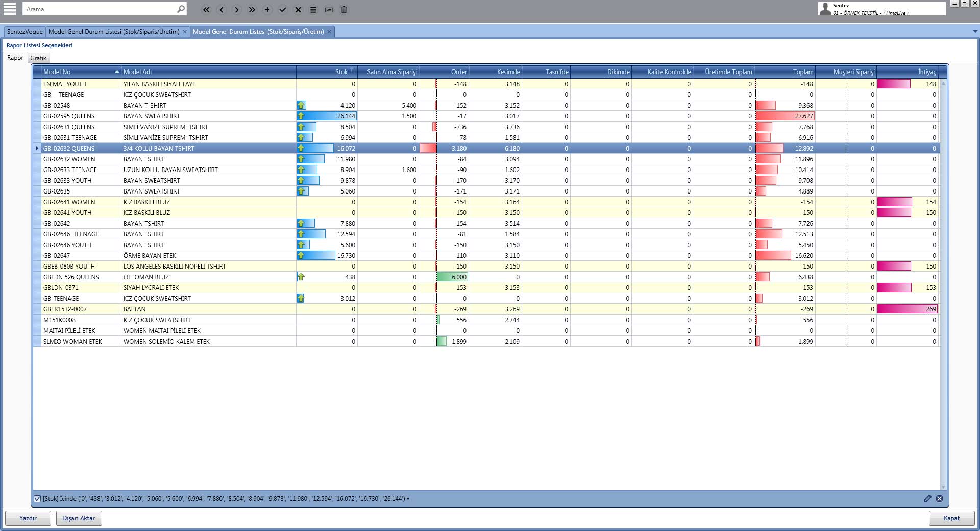Close the first Model Genel Durum Listesi tab
980x531 pixels.
(185, 32)
